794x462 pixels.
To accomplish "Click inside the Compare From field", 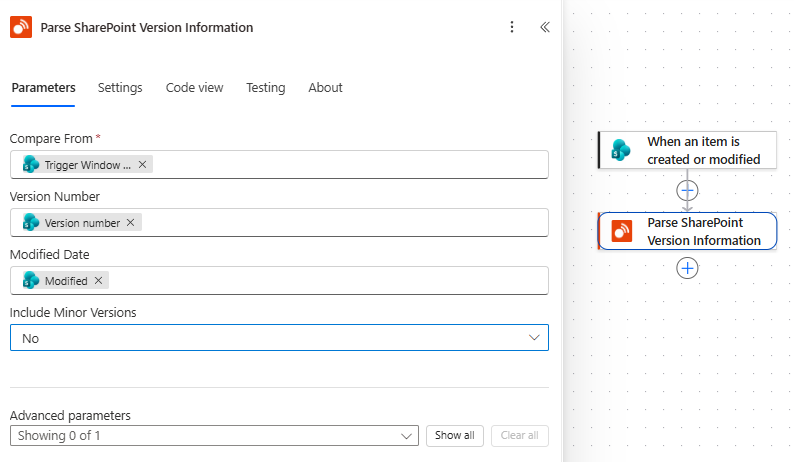I will click(x=279, y=165).
